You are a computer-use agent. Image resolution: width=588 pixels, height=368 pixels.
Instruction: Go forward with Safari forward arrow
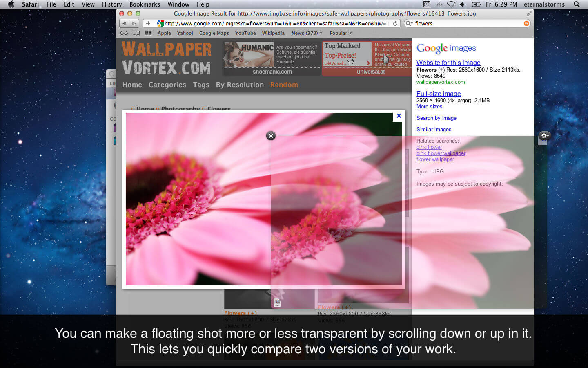(x=134, y=23)
